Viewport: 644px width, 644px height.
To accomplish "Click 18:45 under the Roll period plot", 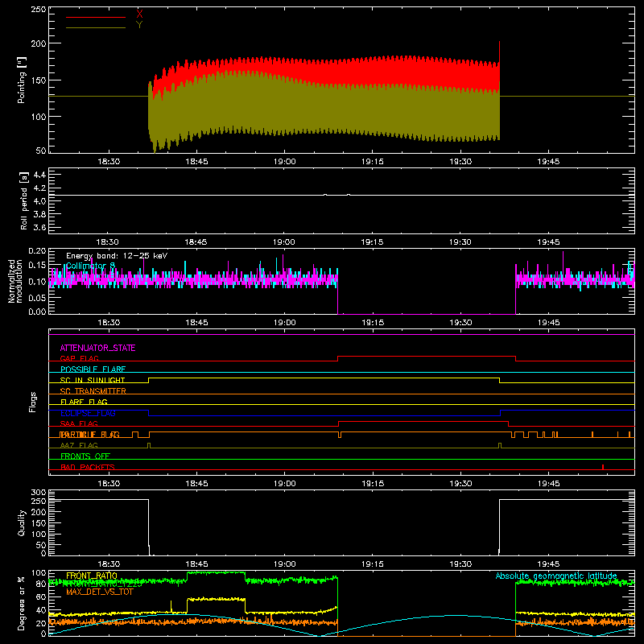I will (196, 242).
